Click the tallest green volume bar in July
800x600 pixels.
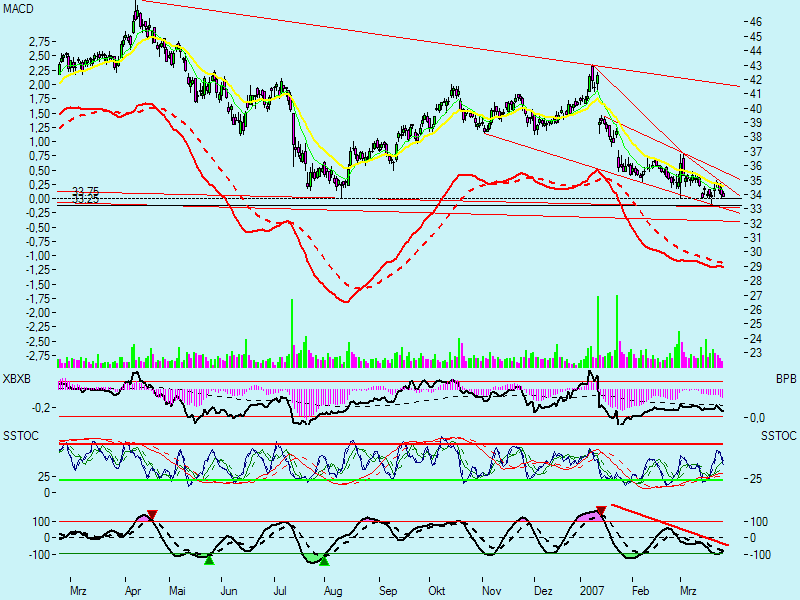[292, 330]
